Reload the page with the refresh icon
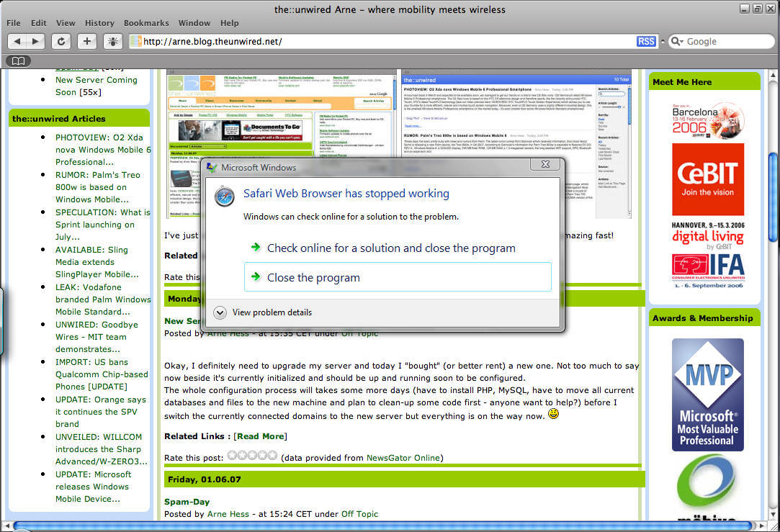The height and width of the screenshot is (532, 780). [x=60, y=42]
